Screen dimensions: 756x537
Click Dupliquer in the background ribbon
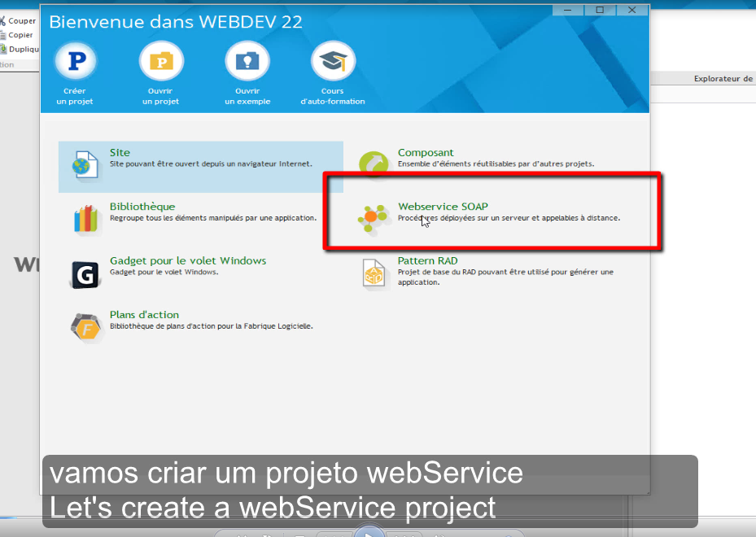pos(20,49)
